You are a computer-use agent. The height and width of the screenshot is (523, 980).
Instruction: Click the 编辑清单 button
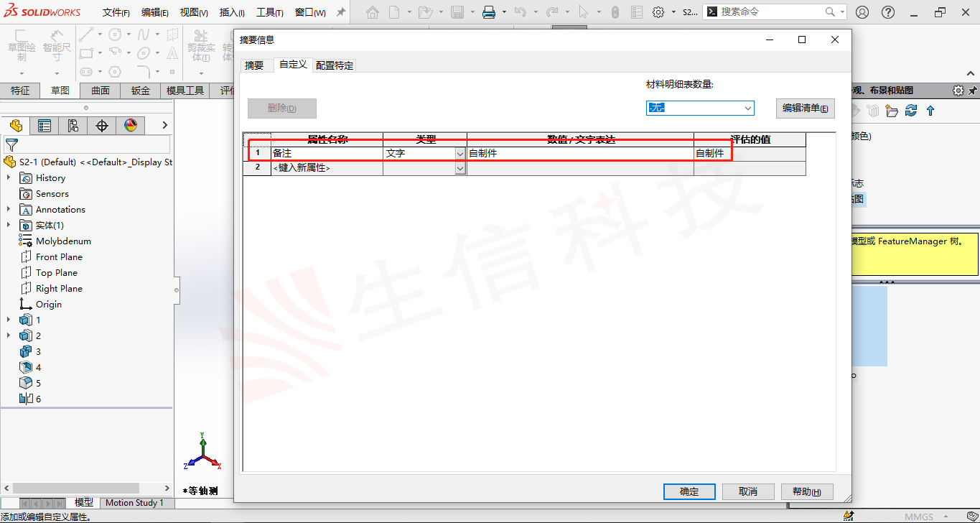click(x=805, y=108)
